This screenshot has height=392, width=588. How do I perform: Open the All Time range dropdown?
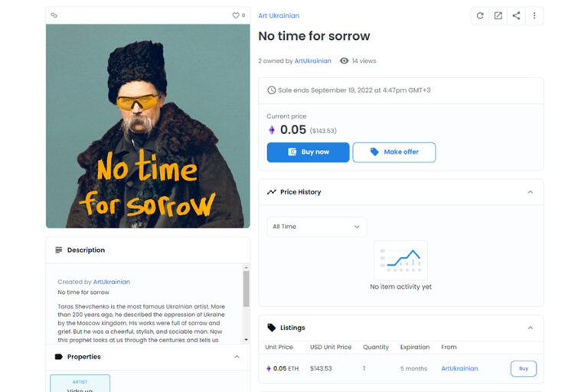(x=316, y=227)
